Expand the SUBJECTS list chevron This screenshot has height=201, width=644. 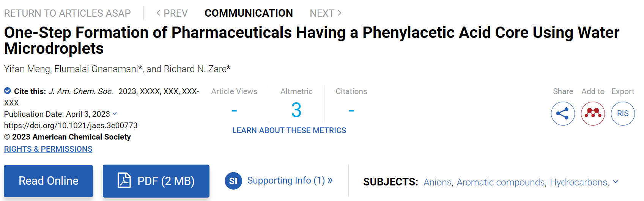(616, 182)
